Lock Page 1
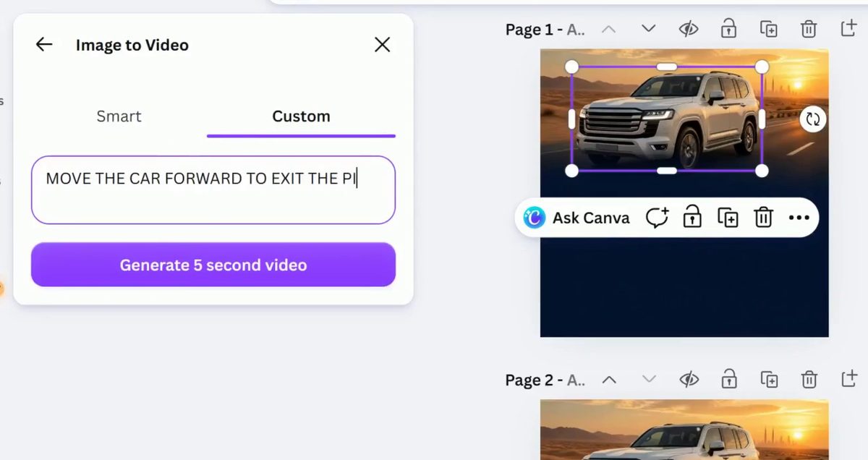Viewport: 868px width, 460px height. point(728,29)
